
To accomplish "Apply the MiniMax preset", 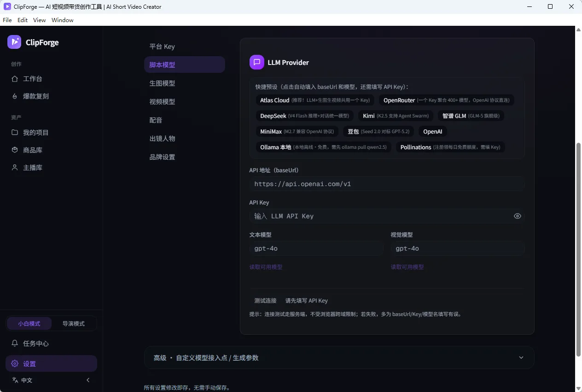I will coord(297,131).
